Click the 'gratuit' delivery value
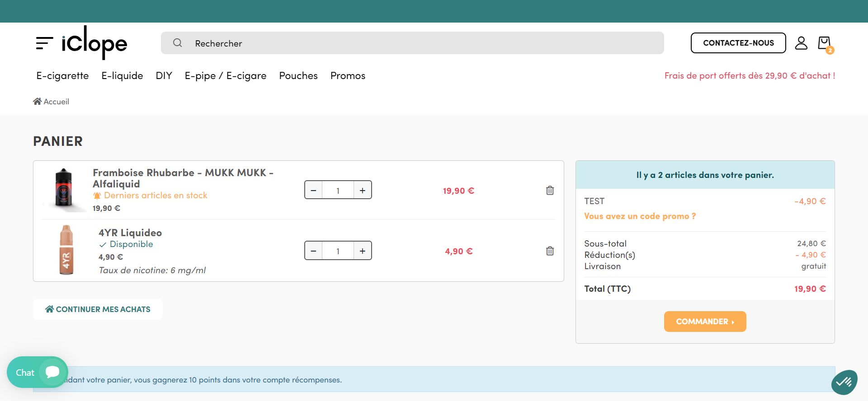 [x=814, y=266]
